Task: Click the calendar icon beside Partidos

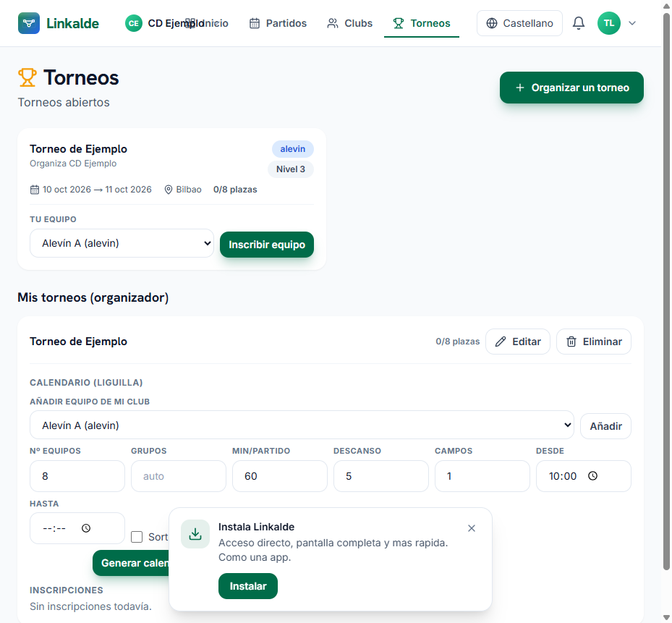Action: [x=255, y=23]
